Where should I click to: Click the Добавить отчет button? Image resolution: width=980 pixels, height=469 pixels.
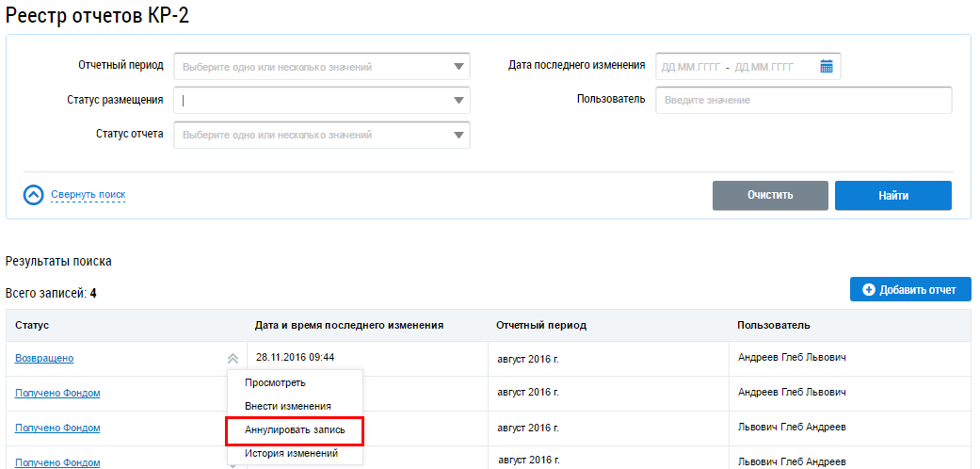click(x=909, y=289)
